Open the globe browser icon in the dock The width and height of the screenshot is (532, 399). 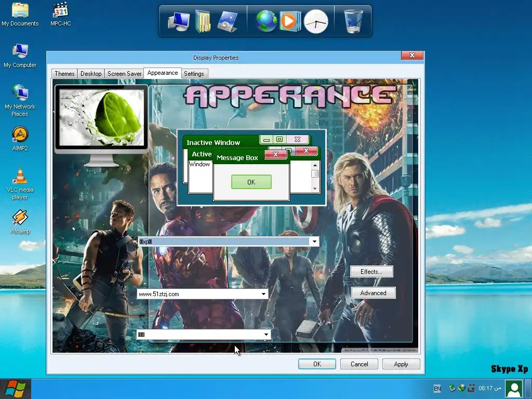click(267, 21)
